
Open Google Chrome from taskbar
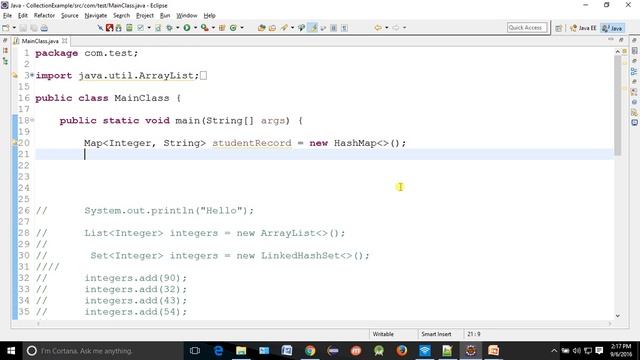click(310, 351)
